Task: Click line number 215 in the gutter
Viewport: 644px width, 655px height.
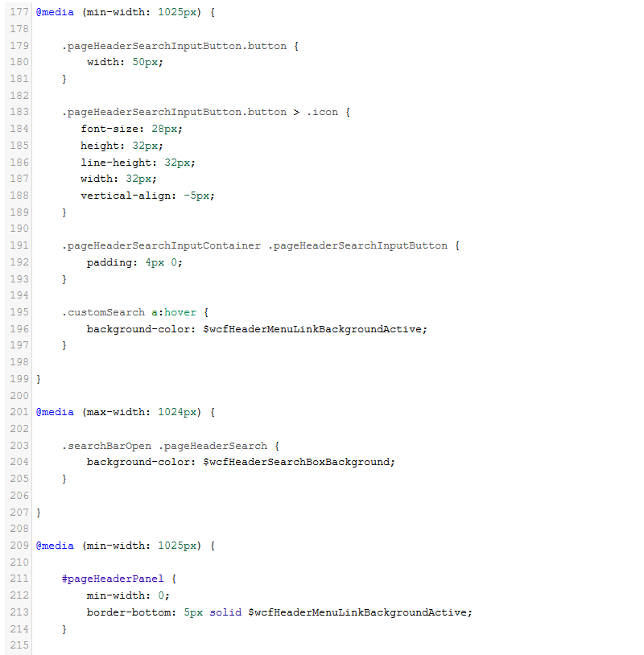Action: coord(19,645)
